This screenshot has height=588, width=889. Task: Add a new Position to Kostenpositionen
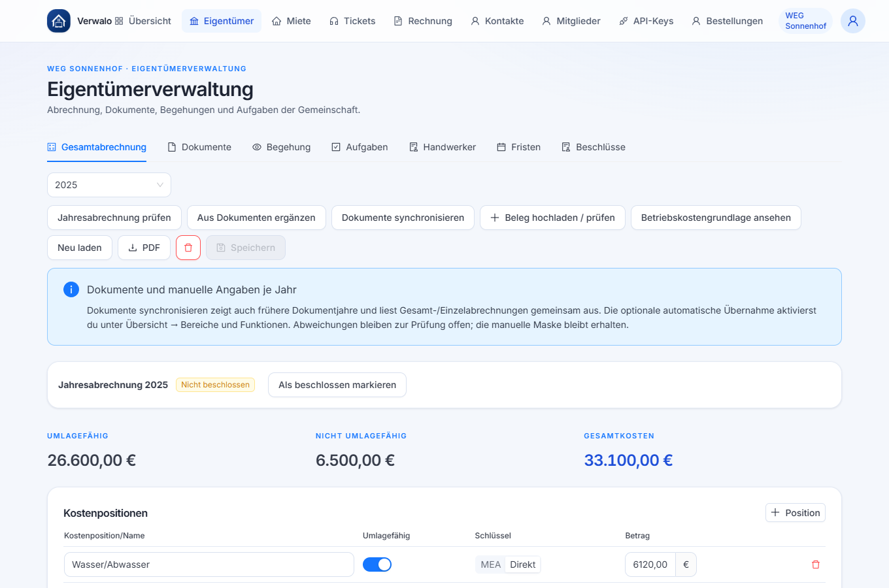coord(796,513)
